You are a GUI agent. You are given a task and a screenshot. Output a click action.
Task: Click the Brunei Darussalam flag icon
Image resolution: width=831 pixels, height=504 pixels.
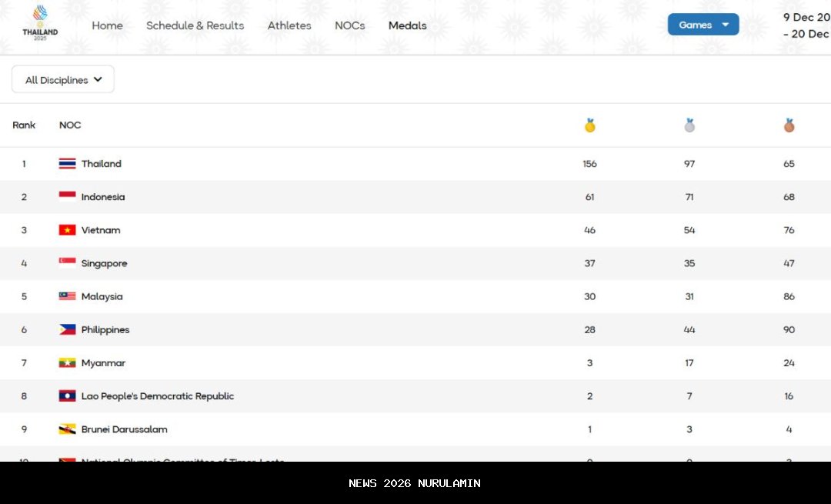pos(68,429)
